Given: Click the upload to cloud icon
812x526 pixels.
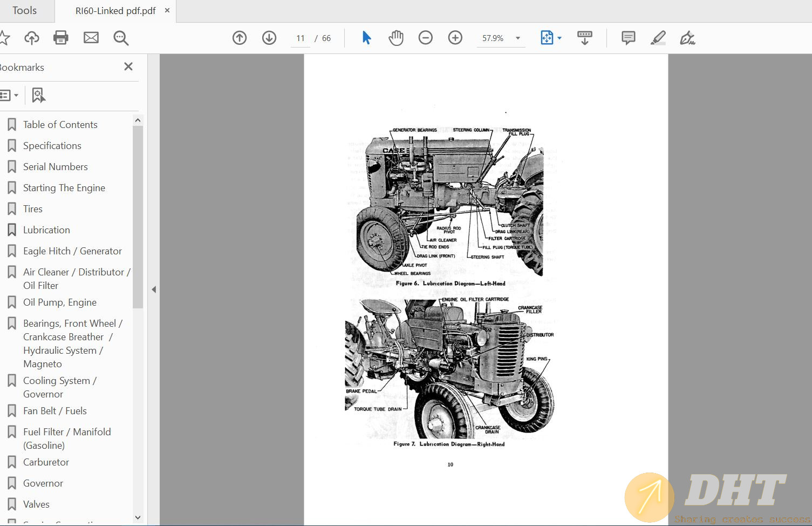Looking at the screenshot, I should pyautogui.click(x=32, y=38).
